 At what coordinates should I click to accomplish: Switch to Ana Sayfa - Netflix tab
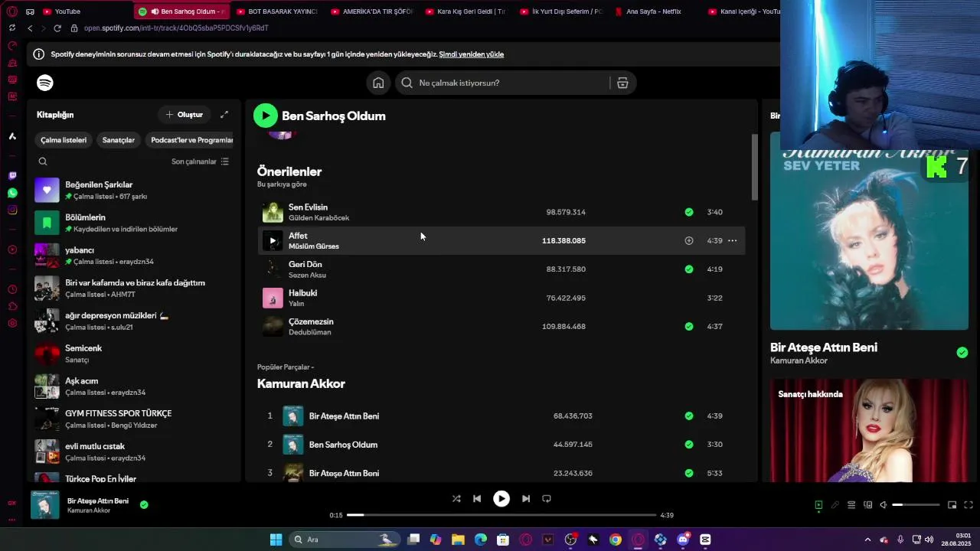653,11
